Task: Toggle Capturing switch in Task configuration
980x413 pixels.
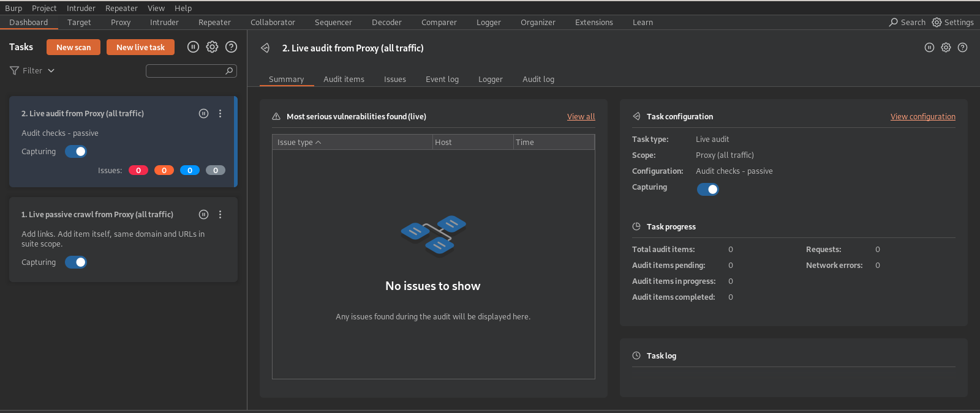Action: click(708, 190)
